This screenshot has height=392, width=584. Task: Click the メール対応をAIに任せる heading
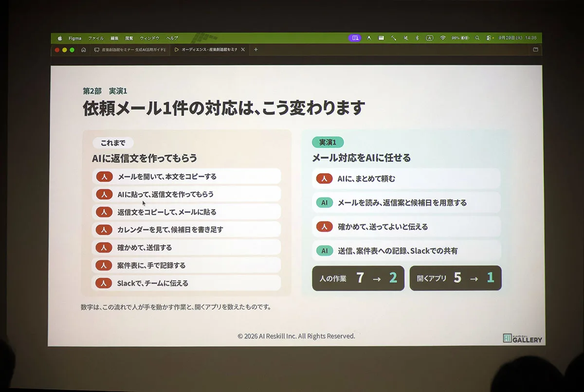pos(361,158)
